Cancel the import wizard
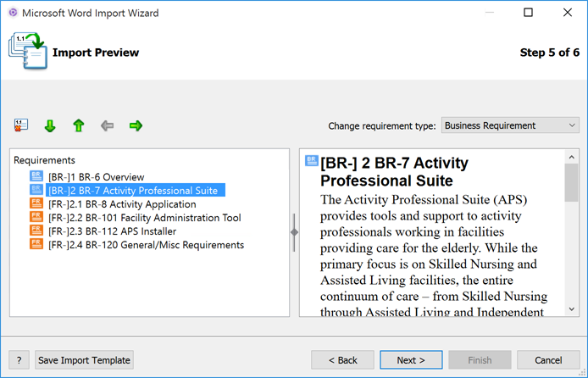 [548, 360]
